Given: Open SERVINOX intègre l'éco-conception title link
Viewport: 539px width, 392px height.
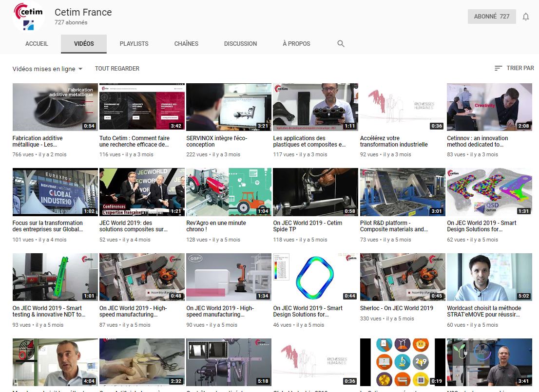Looking at the screenshot, I should 216,141.
